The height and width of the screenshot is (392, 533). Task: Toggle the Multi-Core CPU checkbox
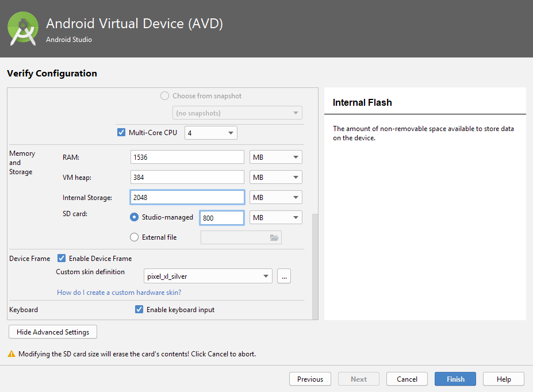121,132
